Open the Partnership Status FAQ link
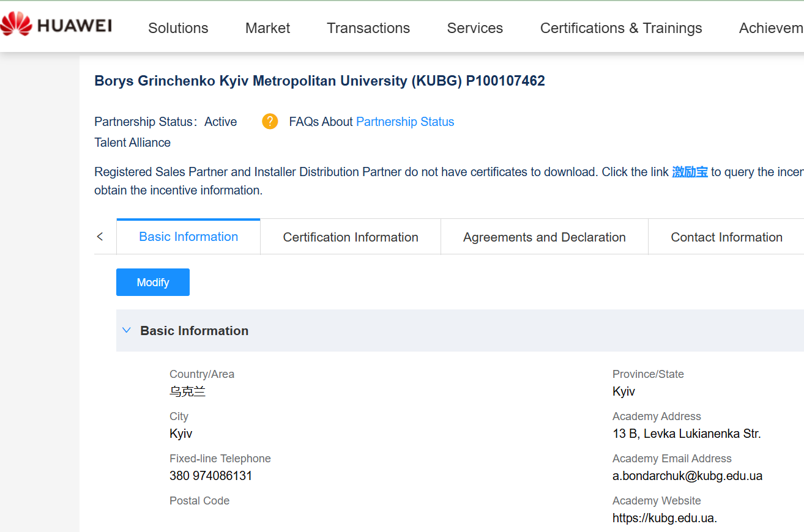The width and height of the screenshot is (804, 532). click(405, 122)
